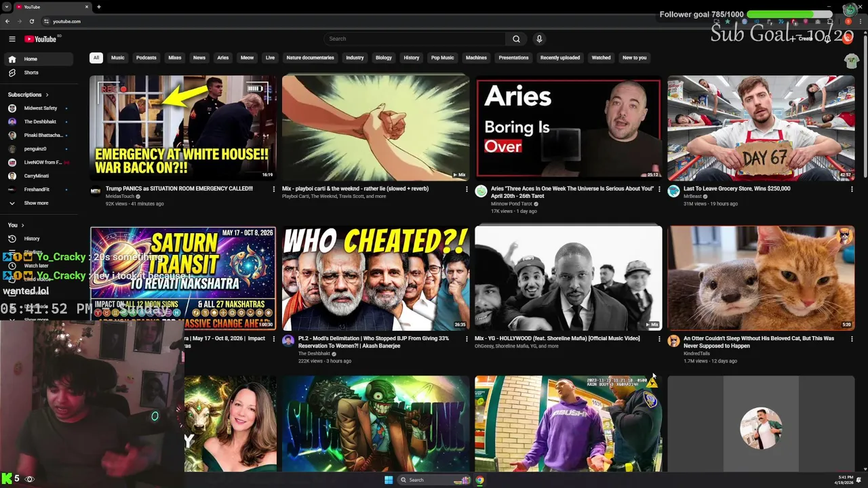Open Chrome from the taskbar
Screen dimensions: 868x488
(x=479, y=480)
